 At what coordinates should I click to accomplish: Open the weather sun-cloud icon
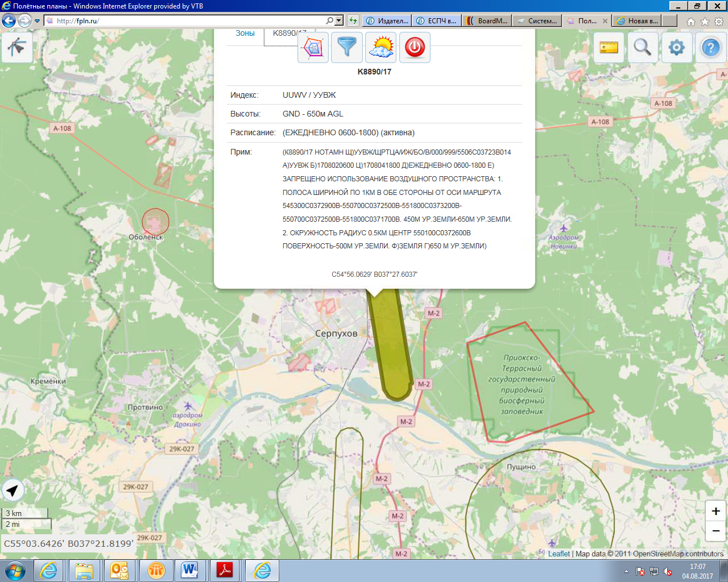tap(380, 47)
